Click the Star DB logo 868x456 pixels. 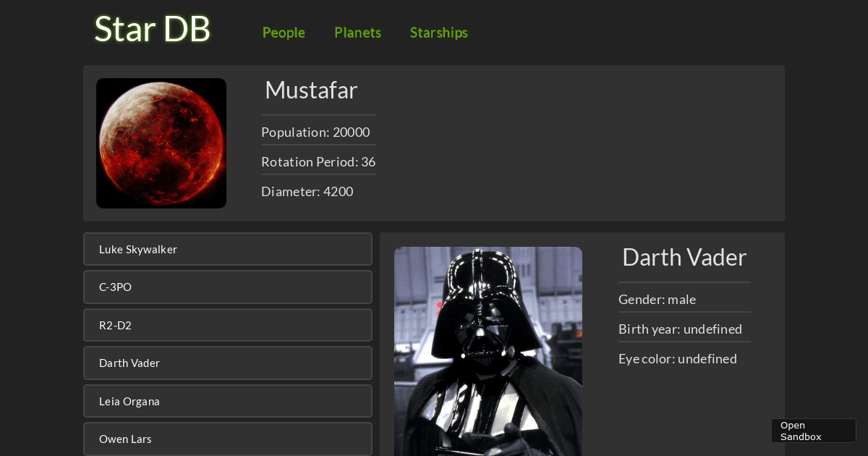click(152, 29)
